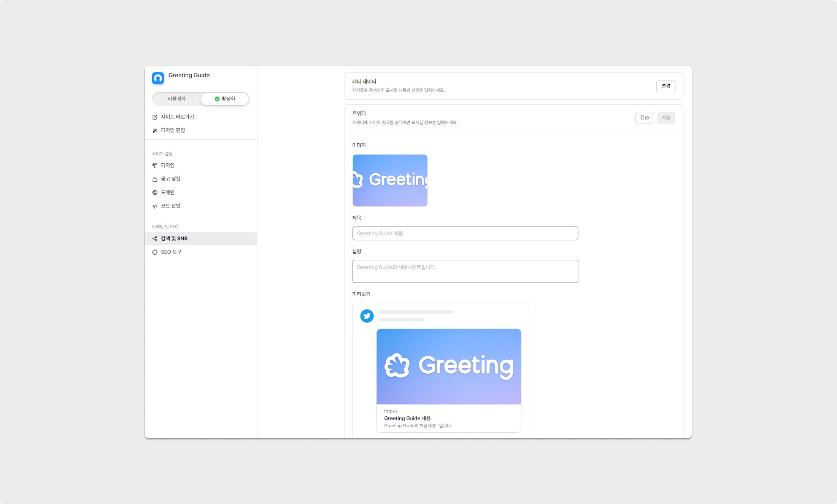Click the Greeting Guide logo icon
The width and height of the screenshot is (837, 504).
(158, 78)
